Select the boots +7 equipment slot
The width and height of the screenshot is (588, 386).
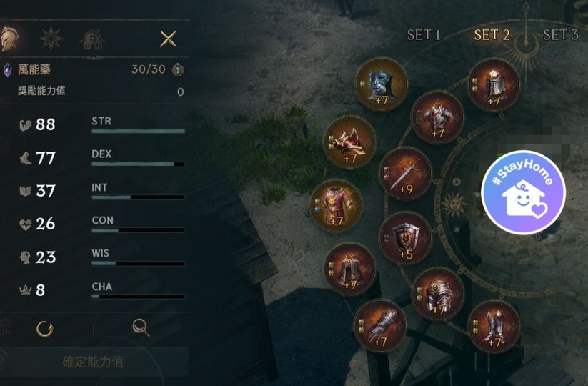(494, 327)
